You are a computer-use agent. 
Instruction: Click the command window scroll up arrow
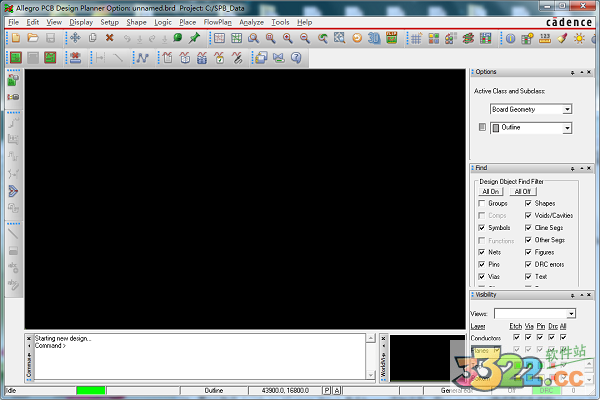[370, 338]
